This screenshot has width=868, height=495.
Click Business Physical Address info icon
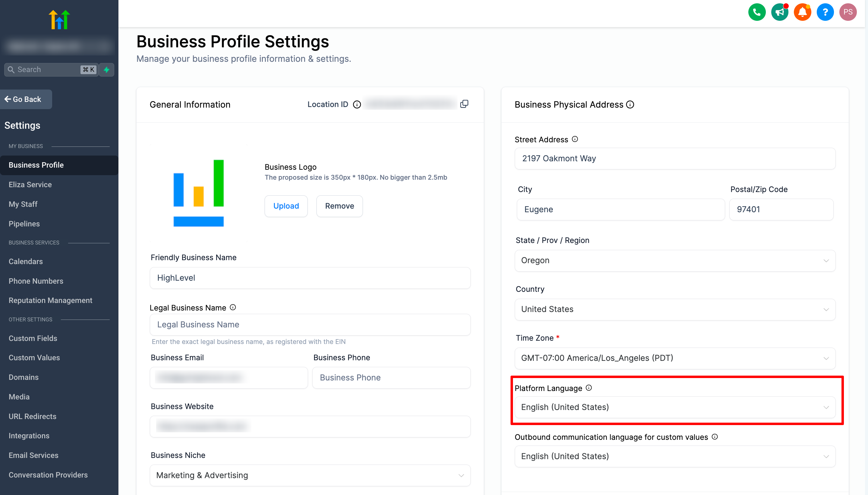630,105
